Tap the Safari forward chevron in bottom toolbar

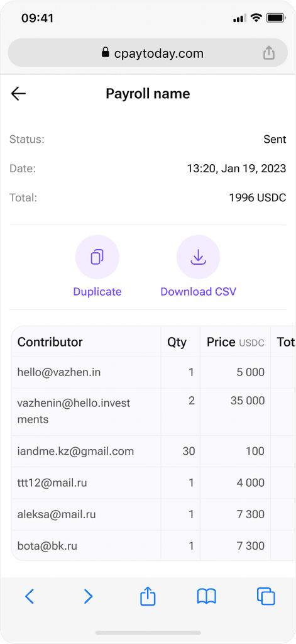coord(88,596)
